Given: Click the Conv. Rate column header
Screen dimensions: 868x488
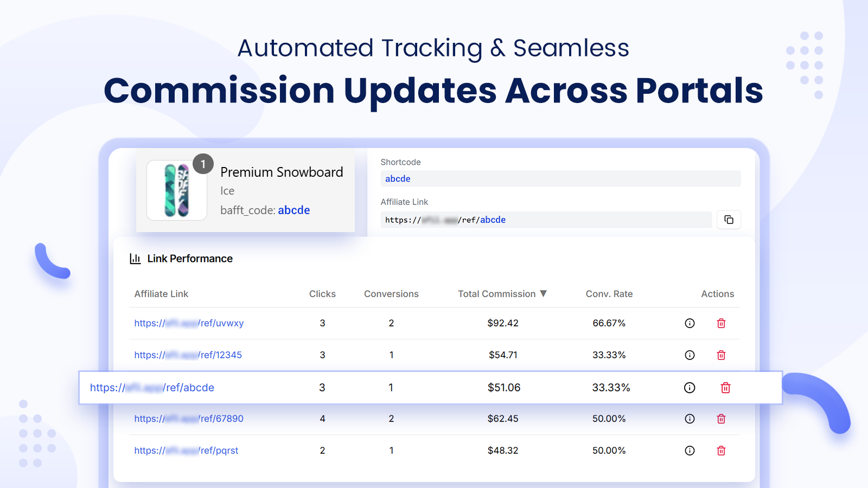Looking at the screenshot, I should click(609, 294).
